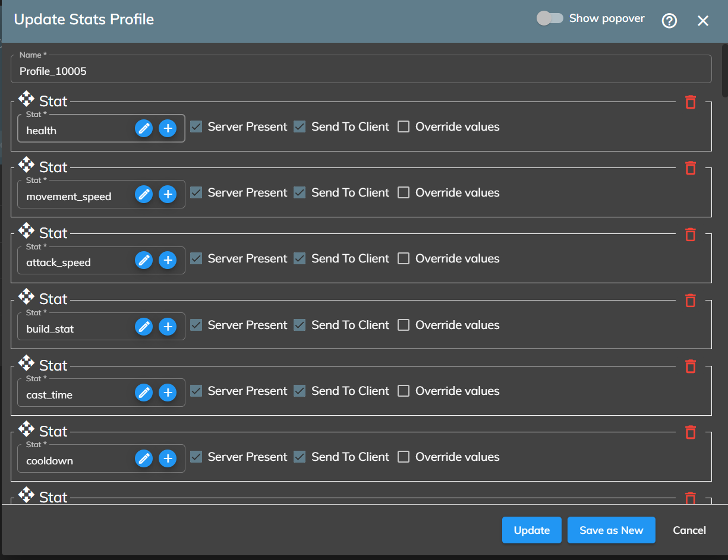Uncheck Send To Client for attack_speed

[300, 258]
